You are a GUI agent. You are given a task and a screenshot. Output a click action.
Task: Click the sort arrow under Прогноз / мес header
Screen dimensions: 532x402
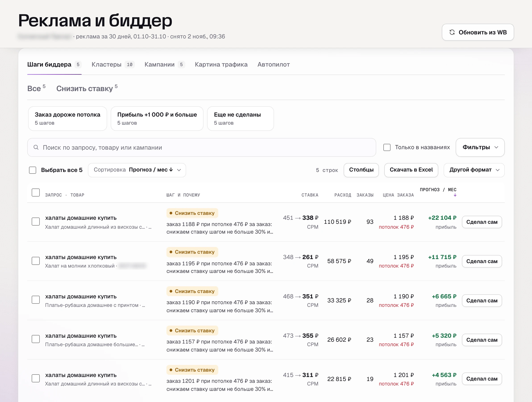tap(455, 195)
